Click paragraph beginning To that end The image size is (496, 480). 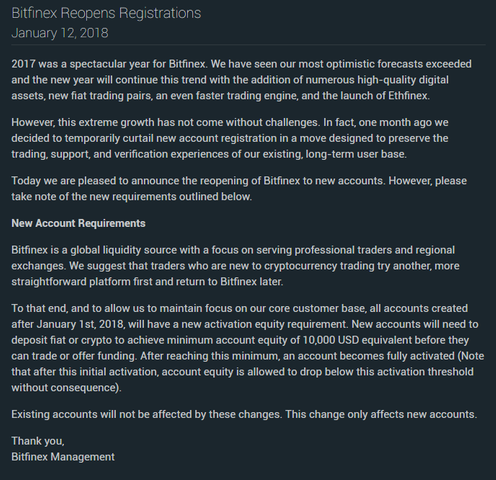(x=248, y=348)
